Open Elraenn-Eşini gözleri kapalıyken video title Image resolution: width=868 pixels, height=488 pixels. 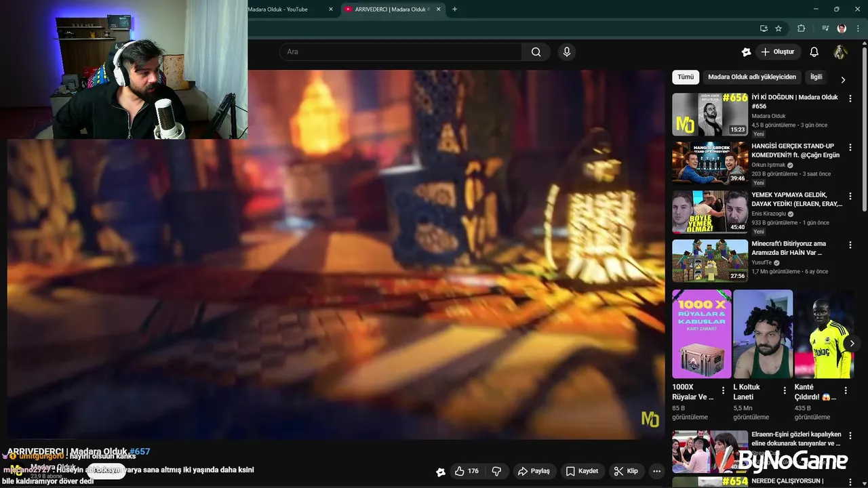click(x=796, y=439)
